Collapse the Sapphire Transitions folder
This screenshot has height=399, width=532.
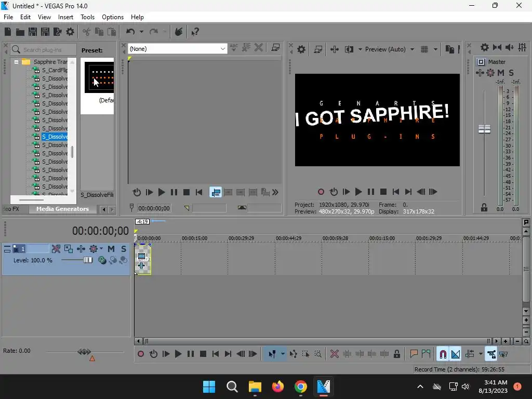16,62
